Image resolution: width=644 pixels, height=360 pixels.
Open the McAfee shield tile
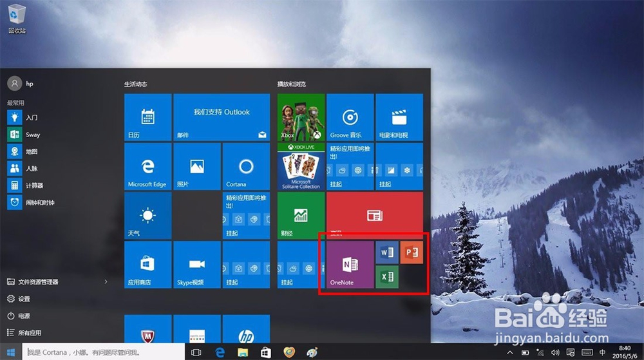[148, 329]
